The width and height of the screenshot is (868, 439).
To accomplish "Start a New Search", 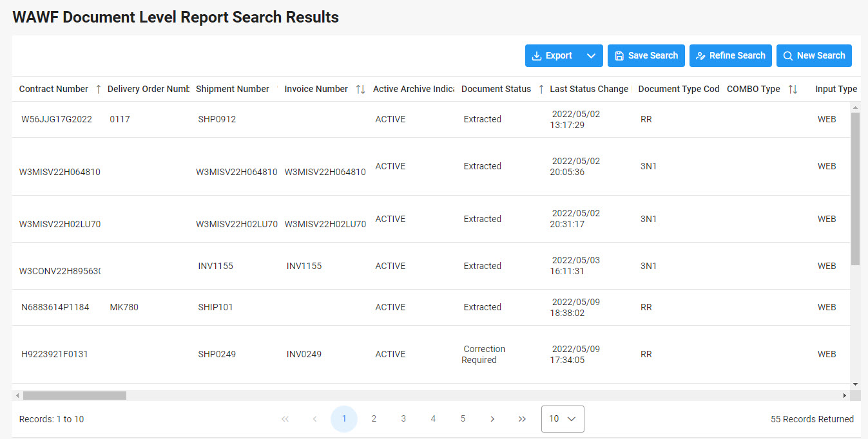I will [814, 56].
